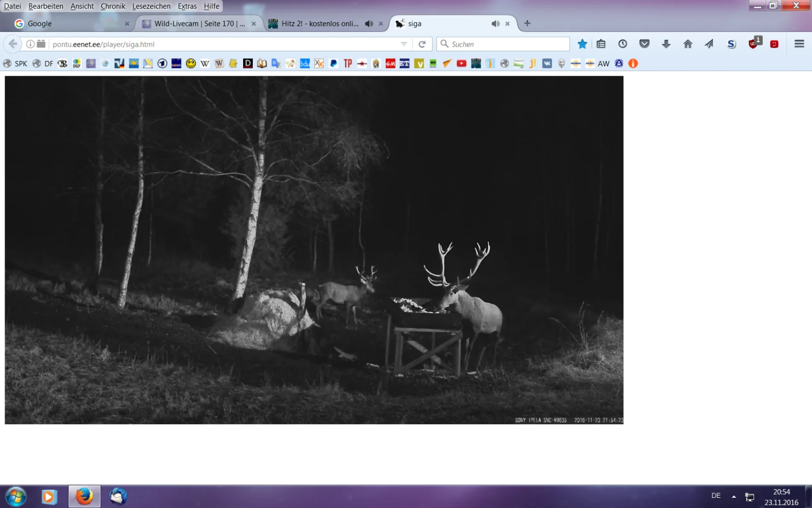This screenshot has width=812, height=508.
Task: Mute the Hitz 2! tab audio
Action: click(369, 24)
